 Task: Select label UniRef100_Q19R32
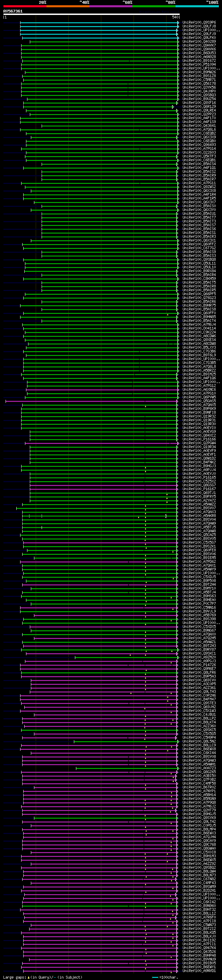199,416
